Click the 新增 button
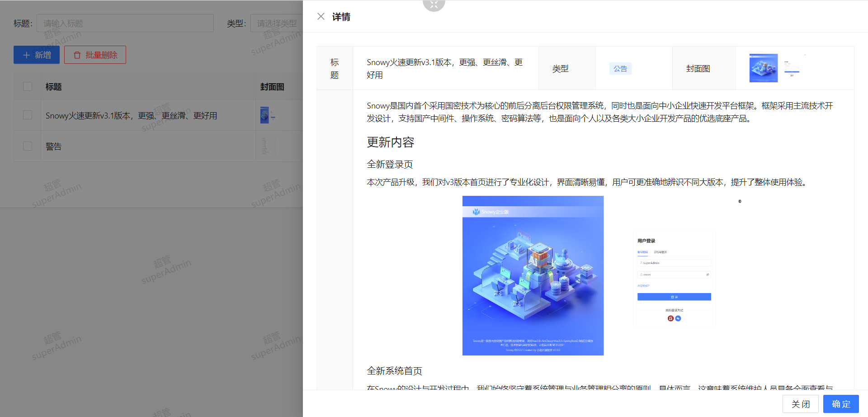Viewport: 868px width, 417px height. (37, 55)
